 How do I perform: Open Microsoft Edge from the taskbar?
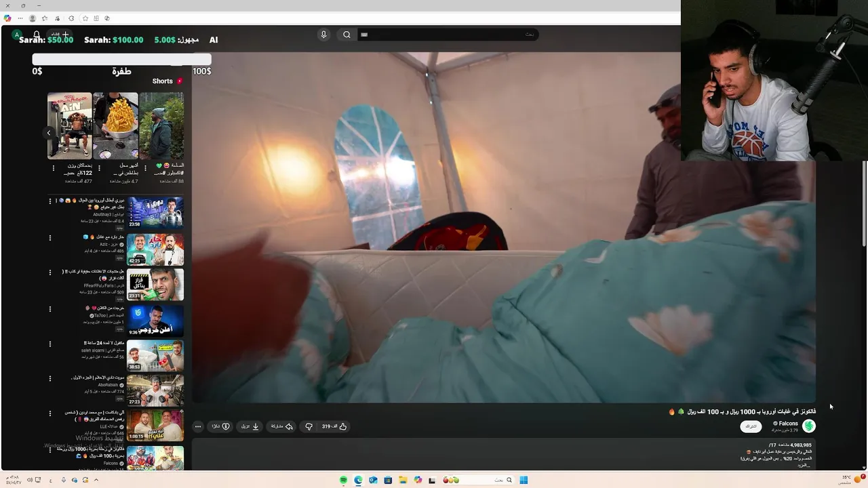click(358, 480)
